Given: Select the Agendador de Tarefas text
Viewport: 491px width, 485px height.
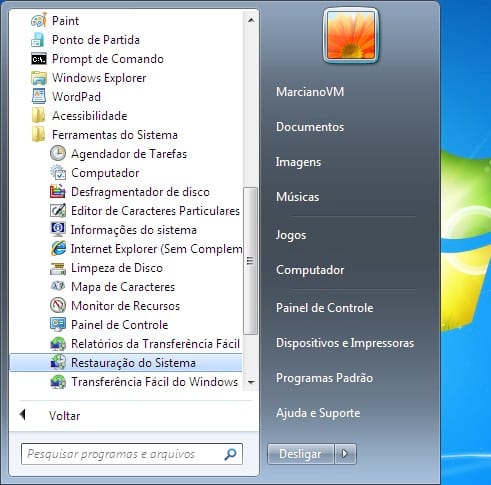Looking at the screenshot, I should 129,154.
